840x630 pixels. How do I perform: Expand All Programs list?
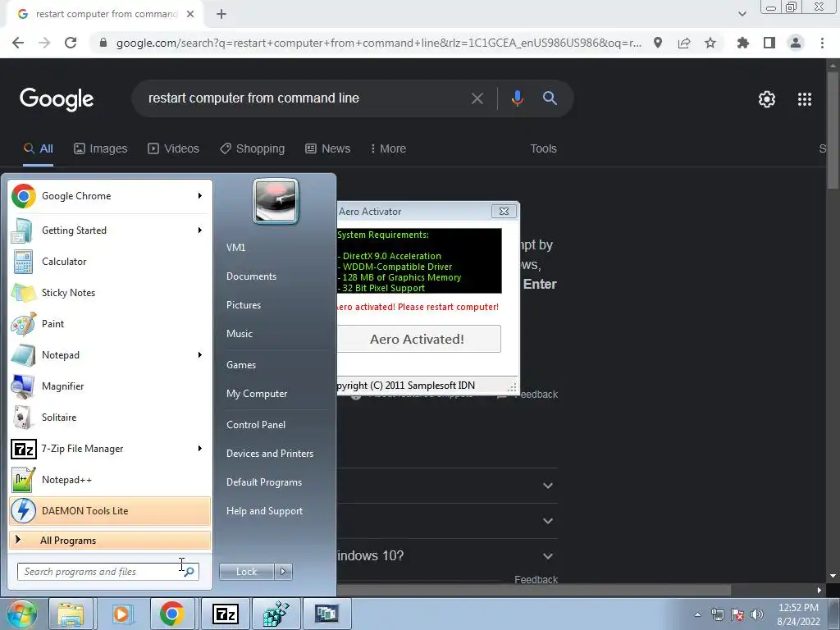110,540
